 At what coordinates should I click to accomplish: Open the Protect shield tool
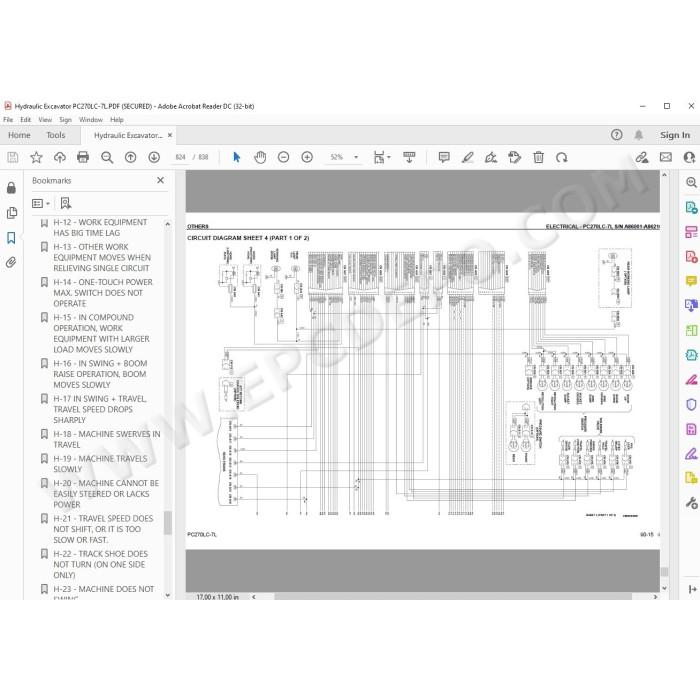tap(691, 404)
